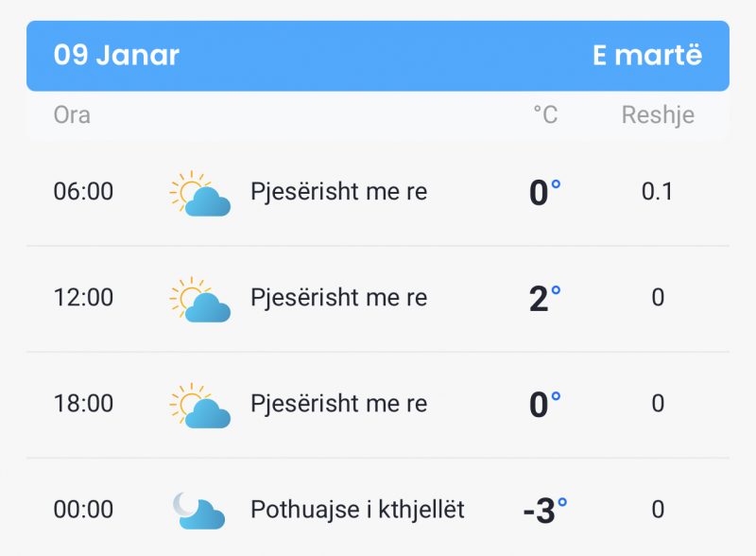The height and width of the screenshot is (556, 756).
Task: Select the 06:00 time entry
Action: [83, 191]
